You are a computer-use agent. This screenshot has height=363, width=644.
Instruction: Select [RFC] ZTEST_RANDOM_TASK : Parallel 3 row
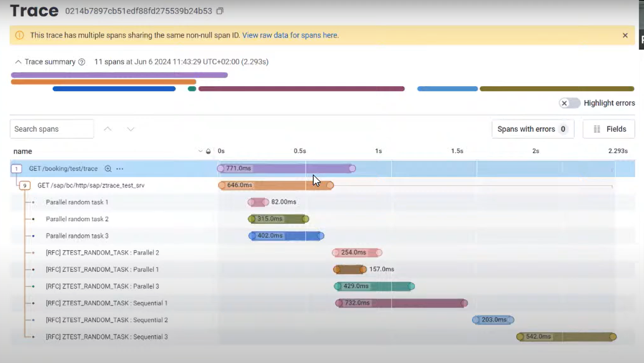tap(322, 286)
